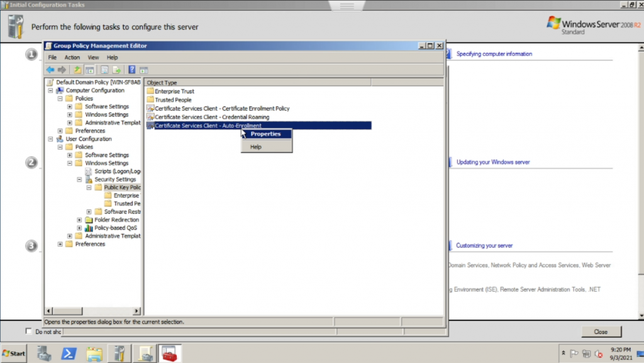
Task: Expand Software Restriction policies node
Action: point(89,212)
